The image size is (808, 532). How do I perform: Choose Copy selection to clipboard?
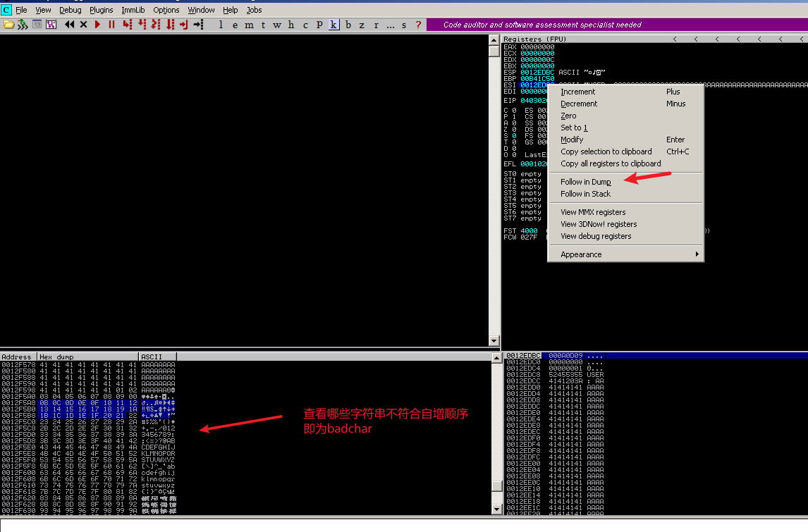coord(625,151)
